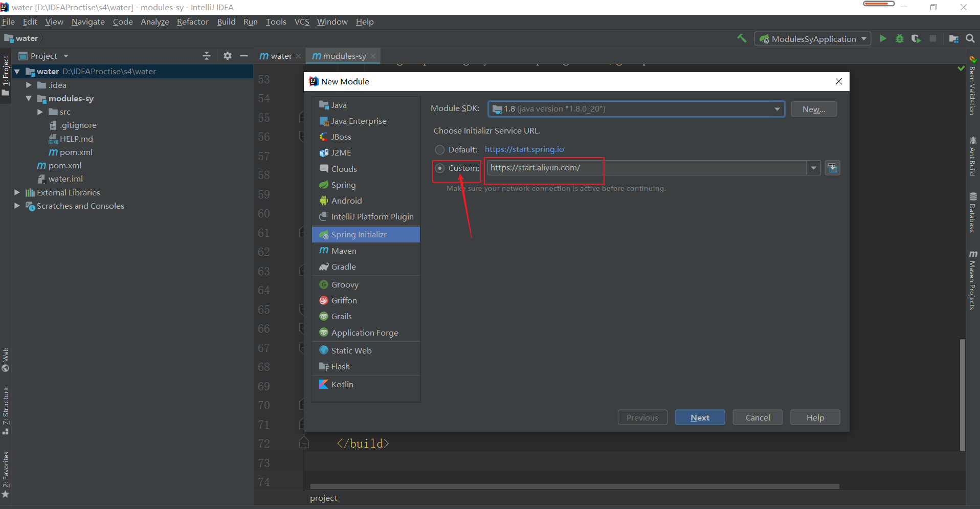Select Java Enterprise module type
The height and width of the screenshot is (509, 980).
pos(366,121)
